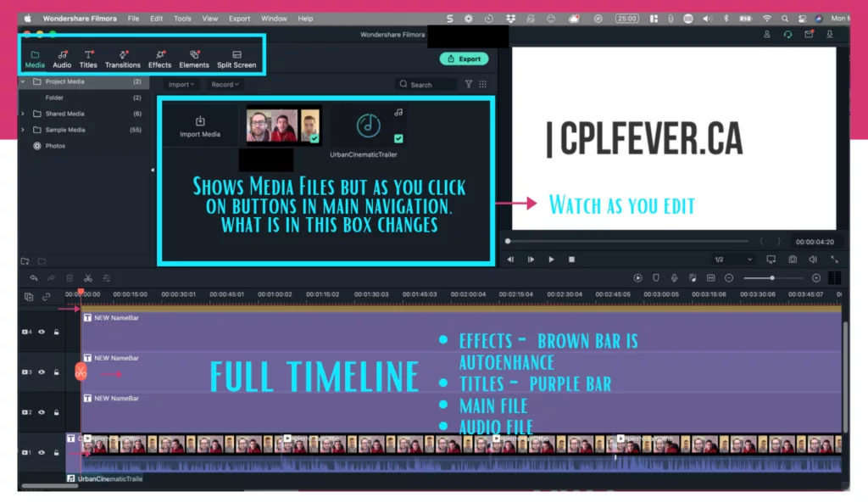868x503 pixels.
Task: Click the zoom to fit timeline icon
Action: pyautogui.click(x=711, y=278)
